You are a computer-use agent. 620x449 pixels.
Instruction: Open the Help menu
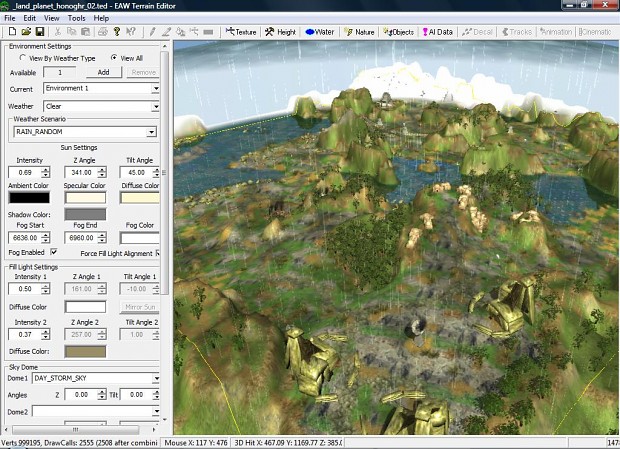(x=101, y=18)
